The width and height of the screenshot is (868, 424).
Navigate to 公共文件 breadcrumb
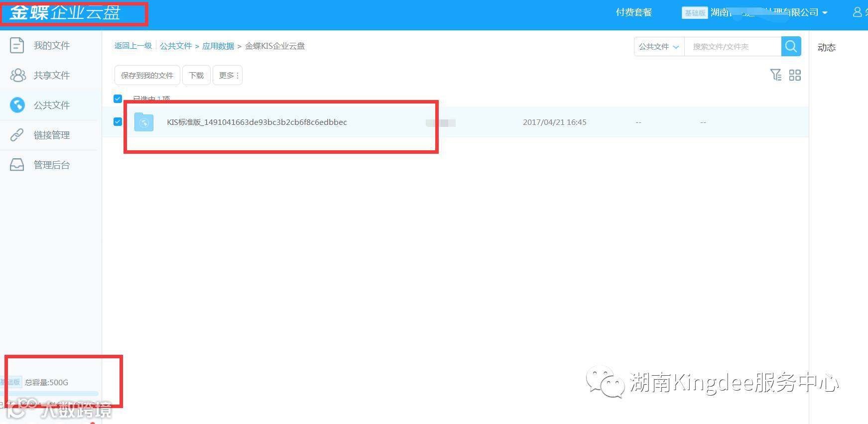[176, 46]
